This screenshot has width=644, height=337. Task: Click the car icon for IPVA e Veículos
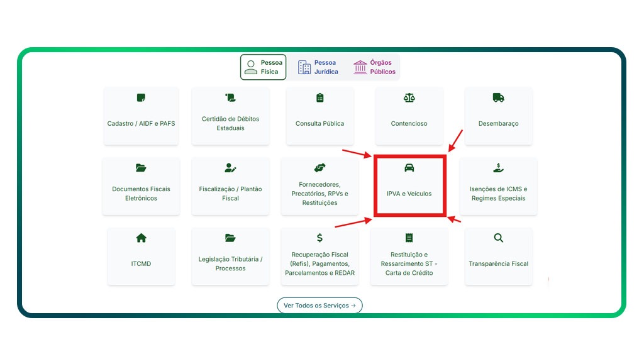point(409,168)
